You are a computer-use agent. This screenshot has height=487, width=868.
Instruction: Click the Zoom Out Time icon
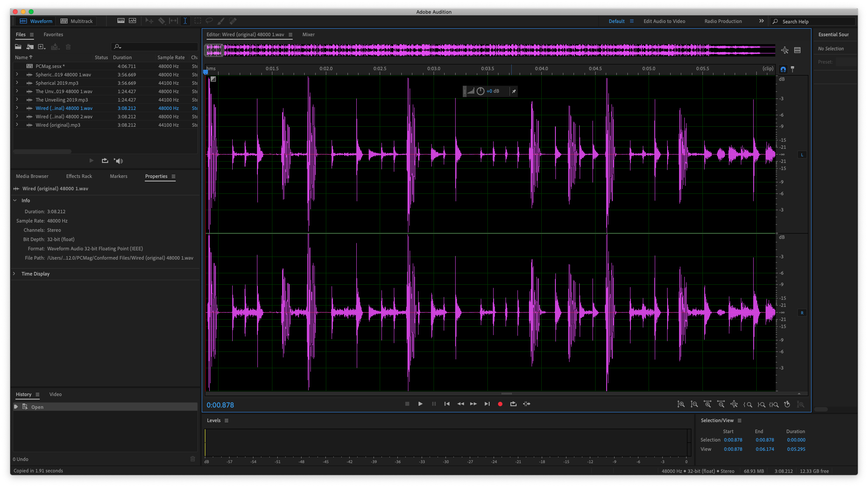[x=721, y=404]
